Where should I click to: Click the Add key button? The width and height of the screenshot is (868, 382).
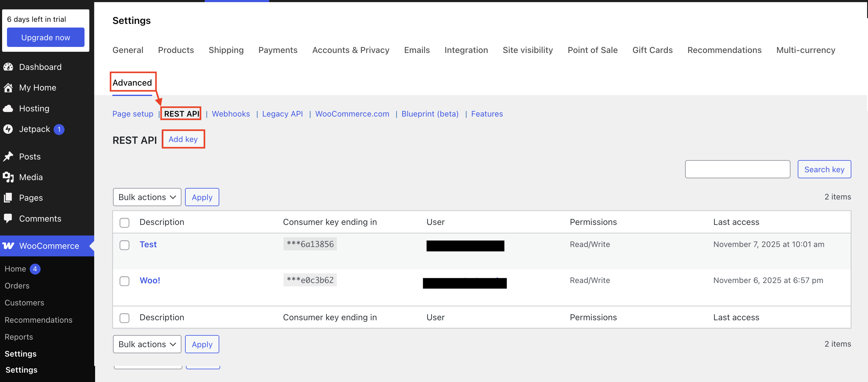coord(183,139)
